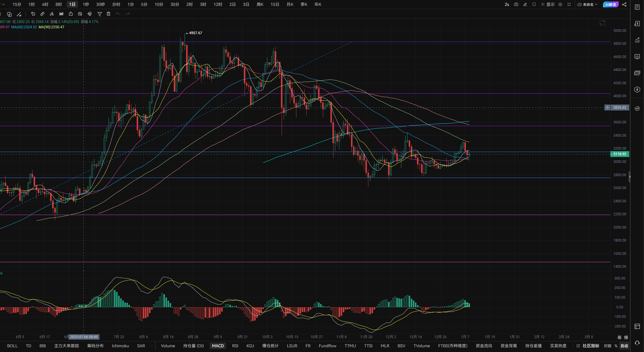This screenshot has width=644, height=352.
Task: Click the trash delete drawings icon
Action: click(109, 14)
